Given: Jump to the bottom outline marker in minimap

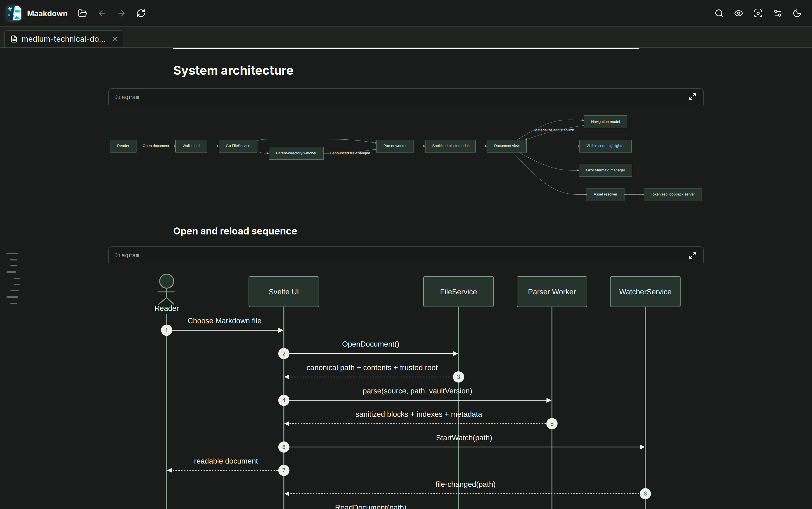Looking at the screenshot, I should click(x=14, y=304).
